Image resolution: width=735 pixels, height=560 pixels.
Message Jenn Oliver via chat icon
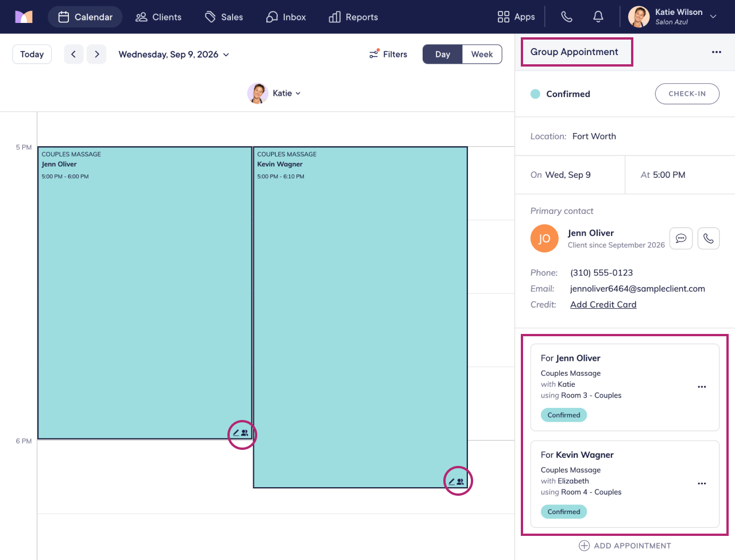click(x=681, y=238)
